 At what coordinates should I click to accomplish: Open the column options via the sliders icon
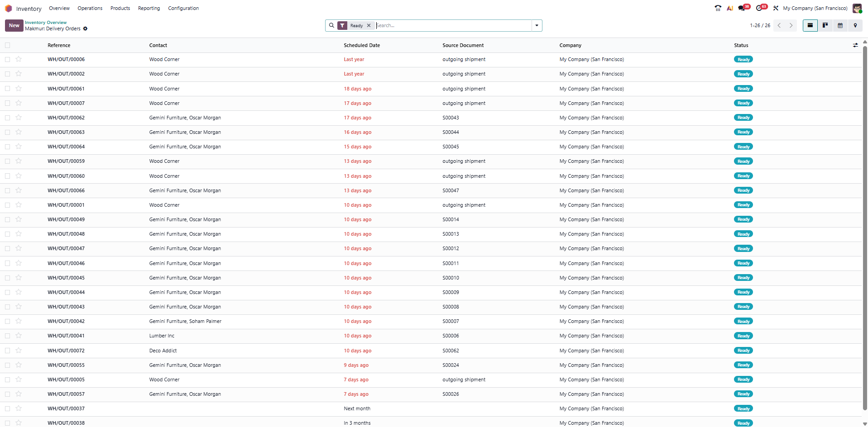point(855,45)
